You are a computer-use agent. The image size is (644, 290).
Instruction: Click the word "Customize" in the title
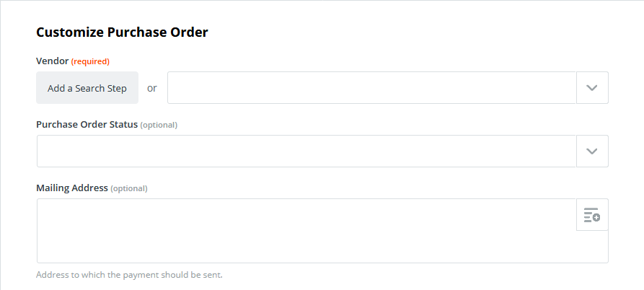click(70, 32)
